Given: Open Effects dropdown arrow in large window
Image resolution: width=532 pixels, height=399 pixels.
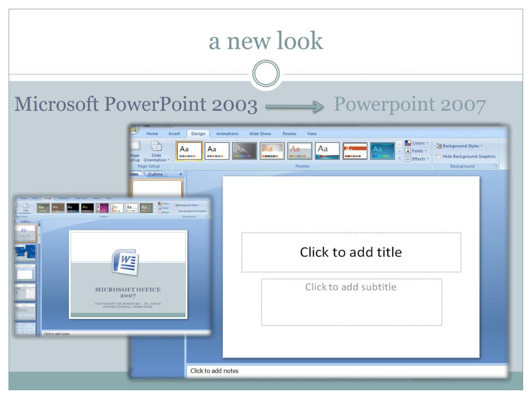Looking at the screenshot, I should point(428,159).
